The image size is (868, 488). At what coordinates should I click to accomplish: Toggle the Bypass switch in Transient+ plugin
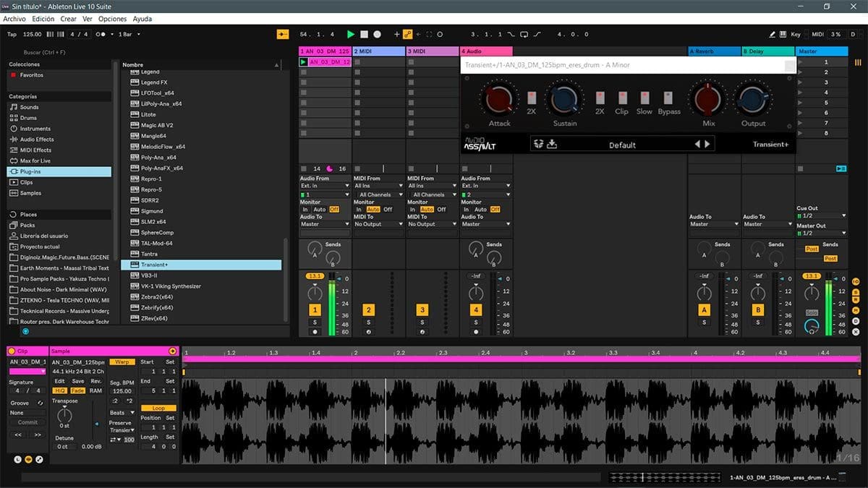click(668, 98)
